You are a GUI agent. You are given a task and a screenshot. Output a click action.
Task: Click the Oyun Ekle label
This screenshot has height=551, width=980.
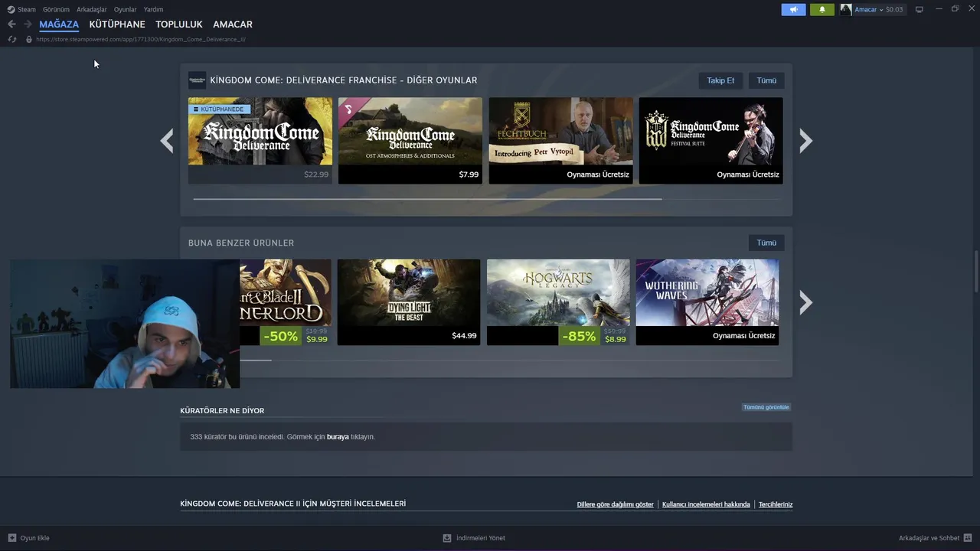(34, 538)
